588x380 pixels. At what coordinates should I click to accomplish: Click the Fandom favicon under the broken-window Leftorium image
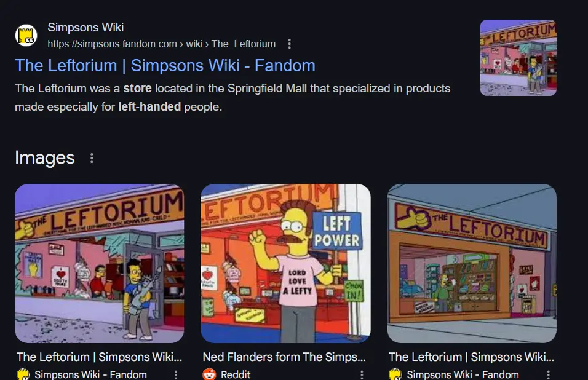coord(23,374)
